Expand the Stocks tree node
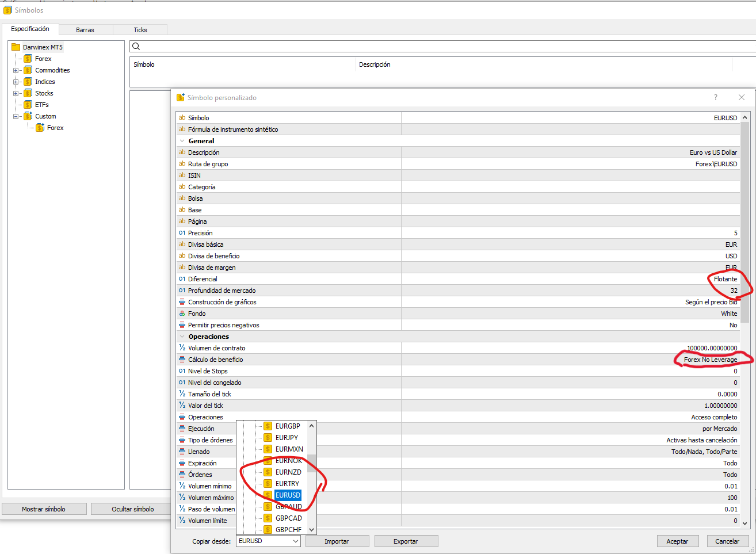The height and width of the screenshot is (554, 756). pyautogui.click(x=16, y=93)
